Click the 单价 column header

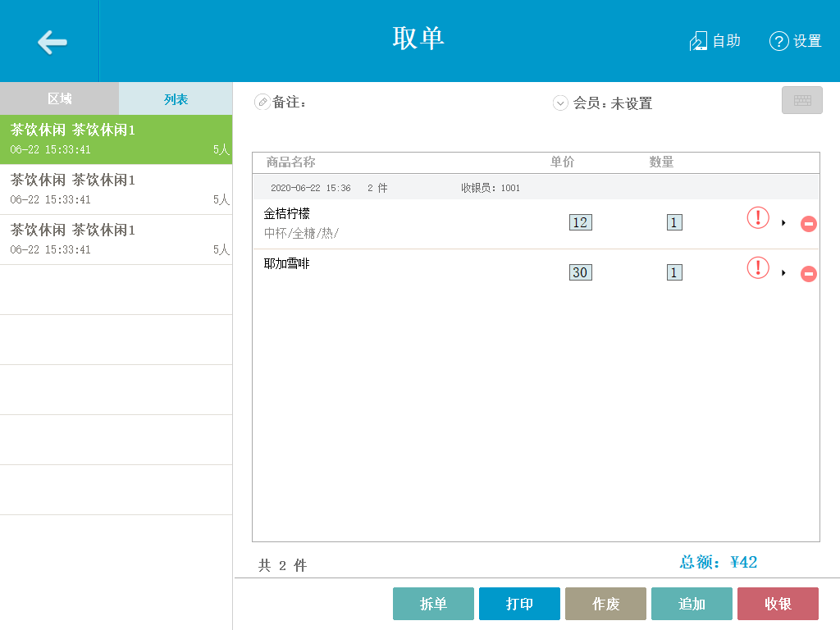click(562, 162)
